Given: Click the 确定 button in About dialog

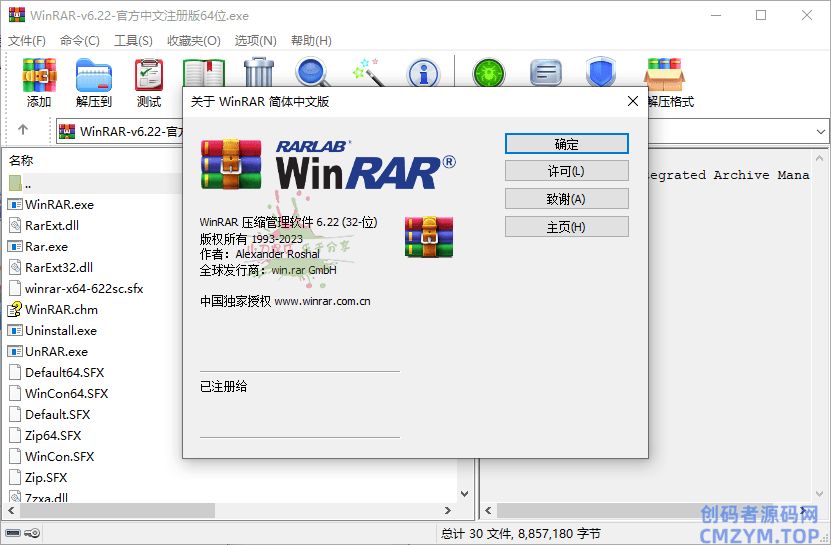Looking at the screenshot, I should pos(566,144).
